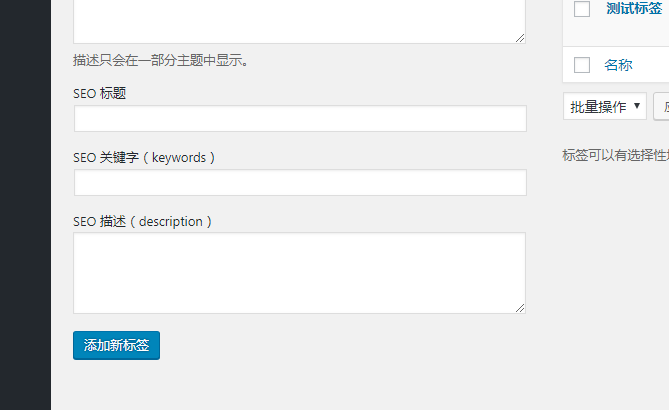The width and height of the screenshot is (669, 410).
Task: Click the dark admin sidebar on the left
Action: [25, 205]
